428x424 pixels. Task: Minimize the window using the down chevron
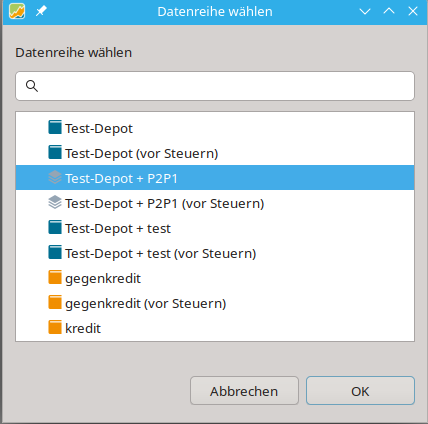pyautogui.click(x=365, y=12)
